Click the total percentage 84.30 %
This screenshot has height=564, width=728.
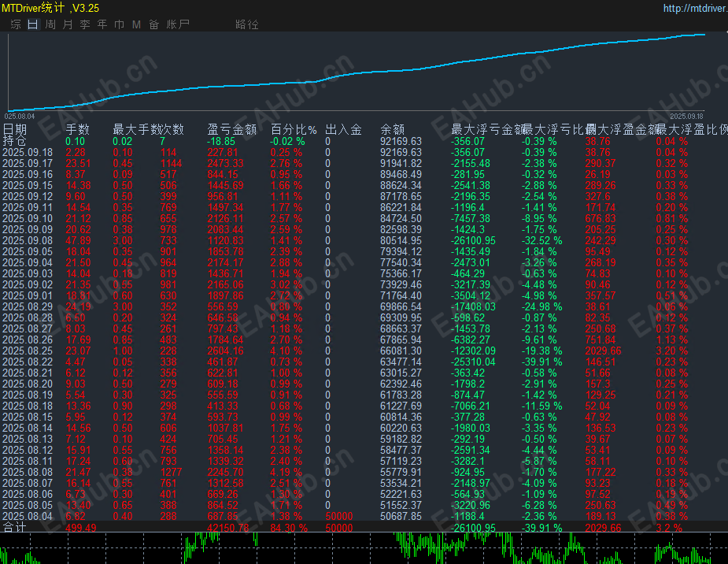pyautogui.click(x=289, y=529)
